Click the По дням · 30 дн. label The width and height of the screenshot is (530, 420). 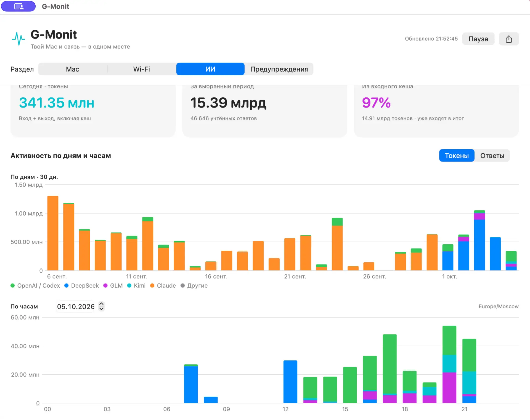pyautogui.click(x=34, y=177)
